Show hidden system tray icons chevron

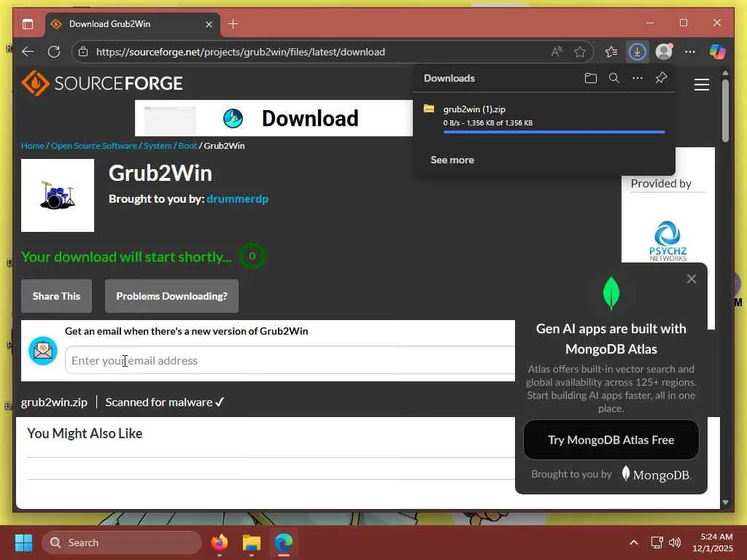[634, 542]
